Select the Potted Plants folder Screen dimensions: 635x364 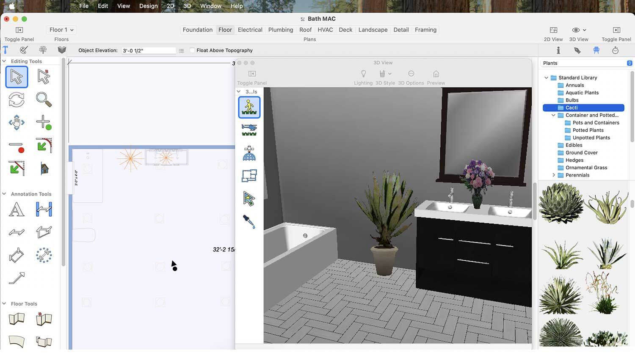click(x=588, y=130)
